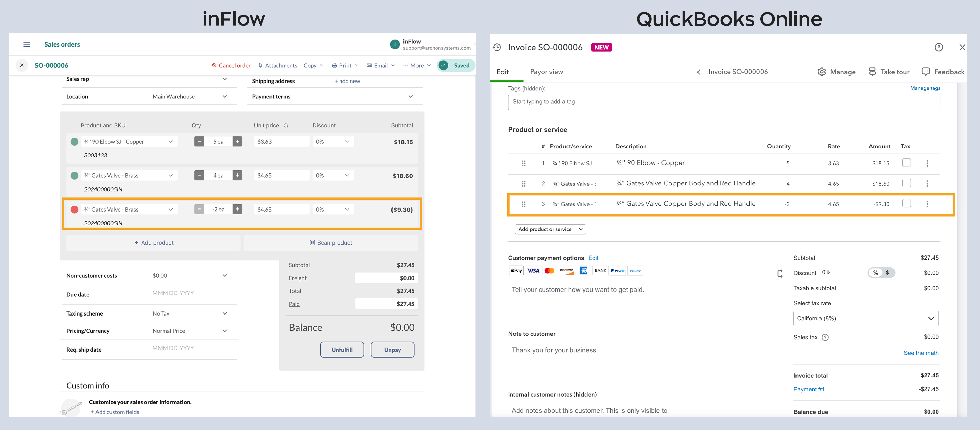Open the hamburger navigation menu
This screenshot has width=980, height=430.
(x=26, y=44)
